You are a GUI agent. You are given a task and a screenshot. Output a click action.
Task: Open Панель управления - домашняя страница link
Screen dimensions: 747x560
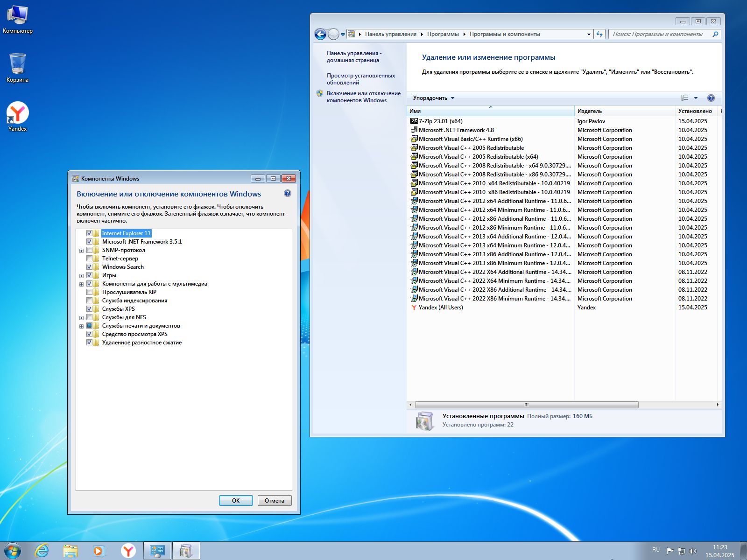coord(354,56)
